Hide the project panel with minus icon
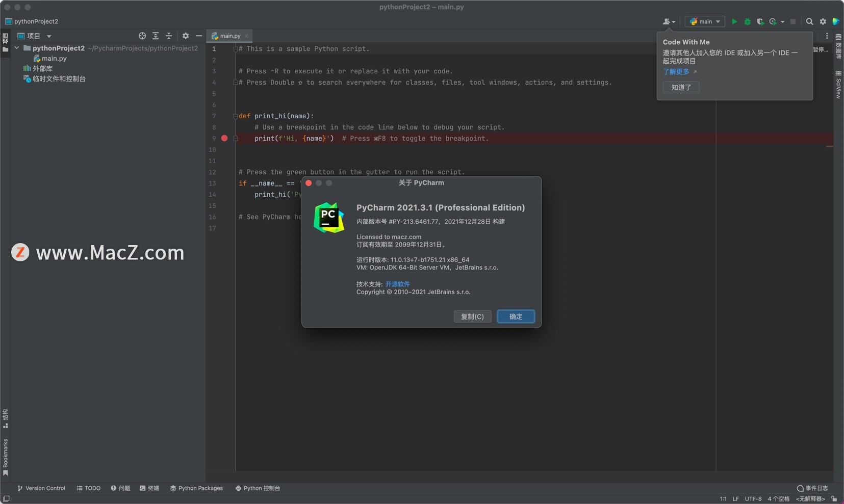Image resolution: width=844 pixels, height=504 pixels. pyautogui.click(x=199, y=36)
